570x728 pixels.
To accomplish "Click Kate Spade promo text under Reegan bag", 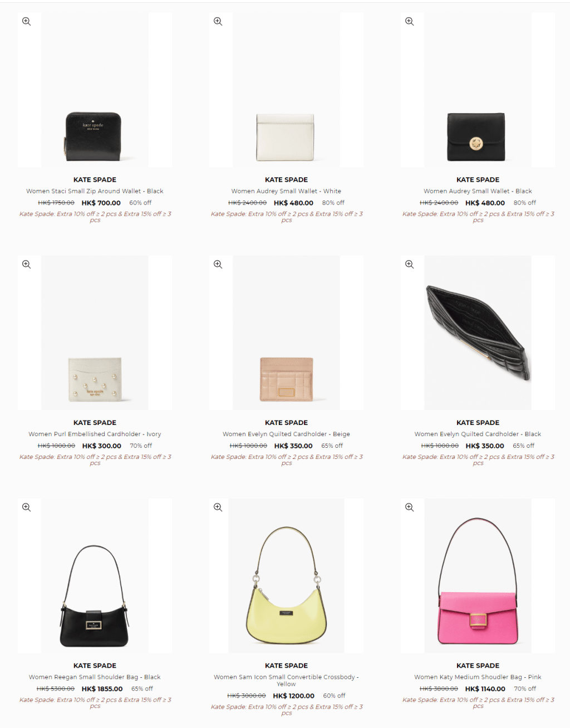I will tap(95, 703).
